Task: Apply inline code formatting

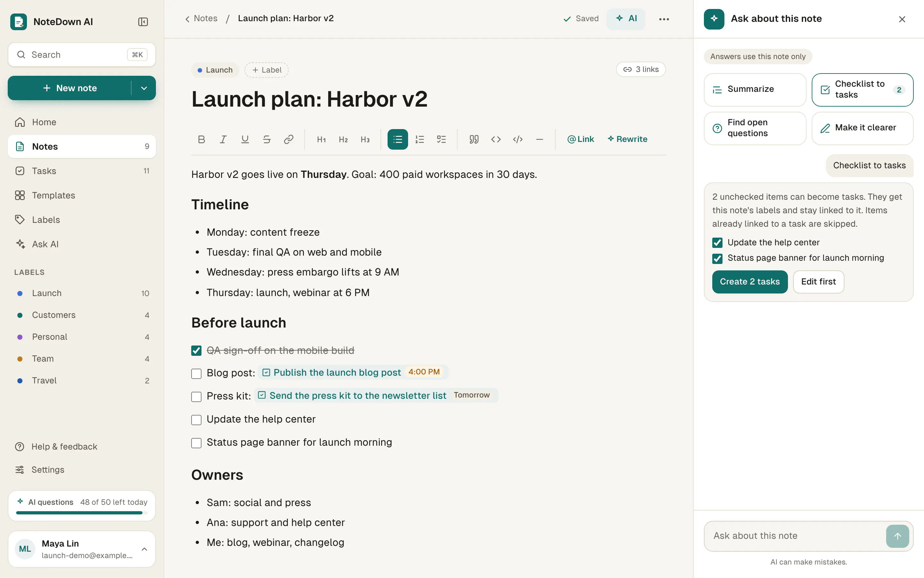Action: click(496, 139)
